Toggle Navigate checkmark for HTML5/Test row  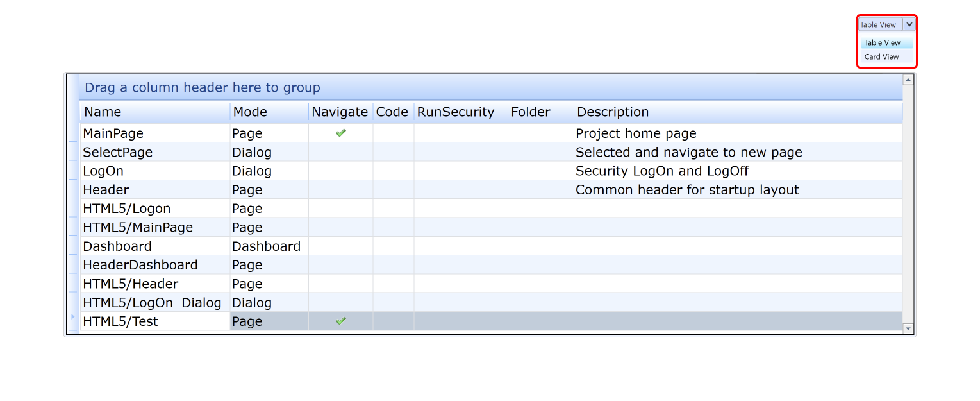point(341,321)
